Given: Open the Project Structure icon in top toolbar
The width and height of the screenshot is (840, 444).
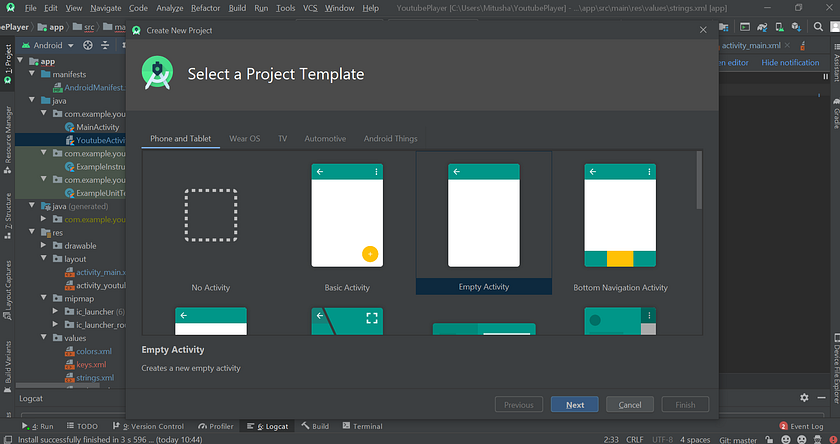Looking at the screenshot, I should point(724,27).
